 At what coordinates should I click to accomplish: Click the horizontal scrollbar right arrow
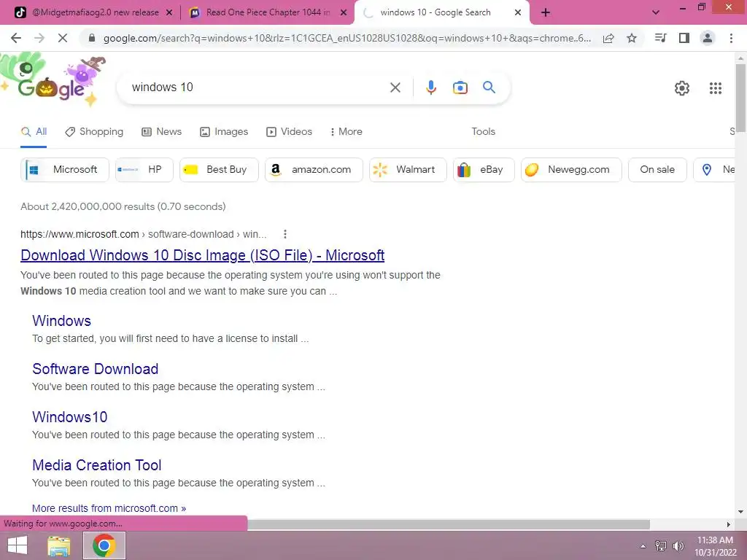click(x=729, y=524)
